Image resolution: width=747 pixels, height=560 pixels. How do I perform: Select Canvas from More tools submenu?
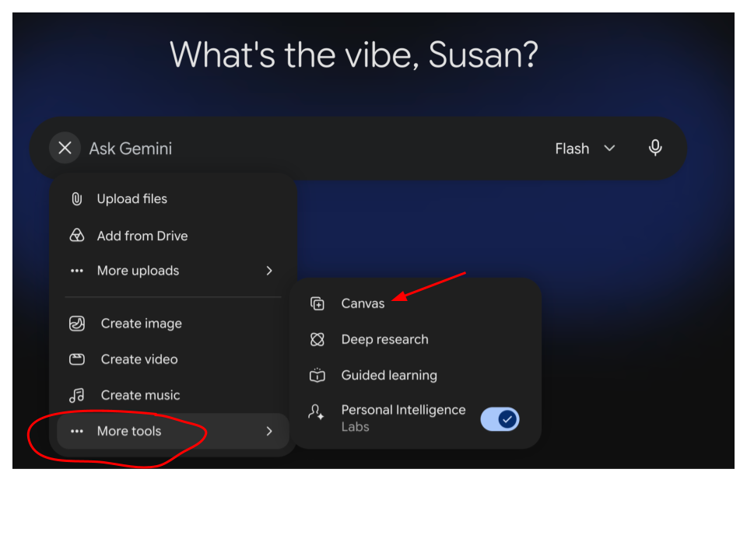(x=416, y=303)
